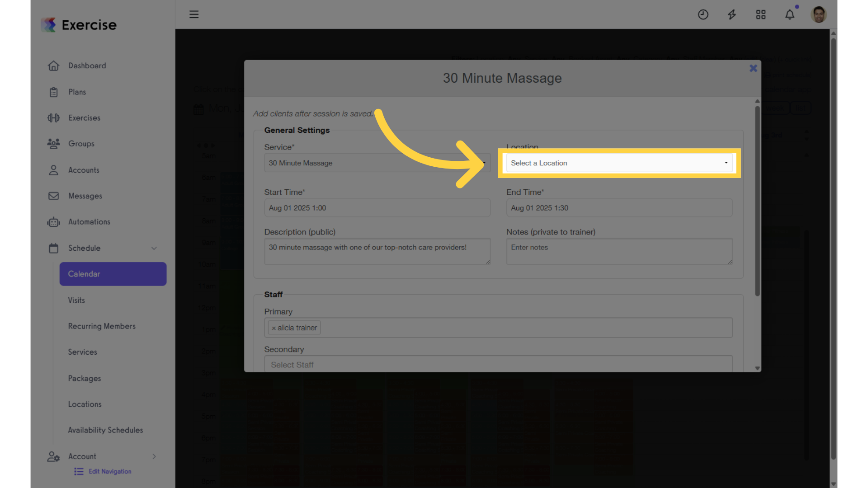
Task: Go to Locations under Schedule
Action: [x=85, y=404]
